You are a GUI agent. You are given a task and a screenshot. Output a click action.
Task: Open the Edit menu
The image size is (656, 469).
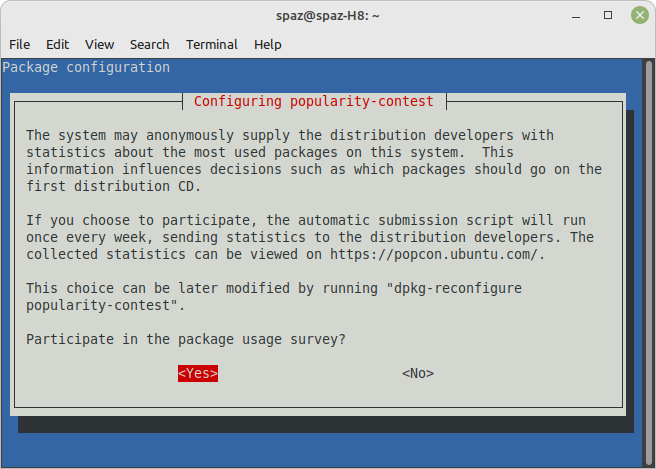click(57, 44)
